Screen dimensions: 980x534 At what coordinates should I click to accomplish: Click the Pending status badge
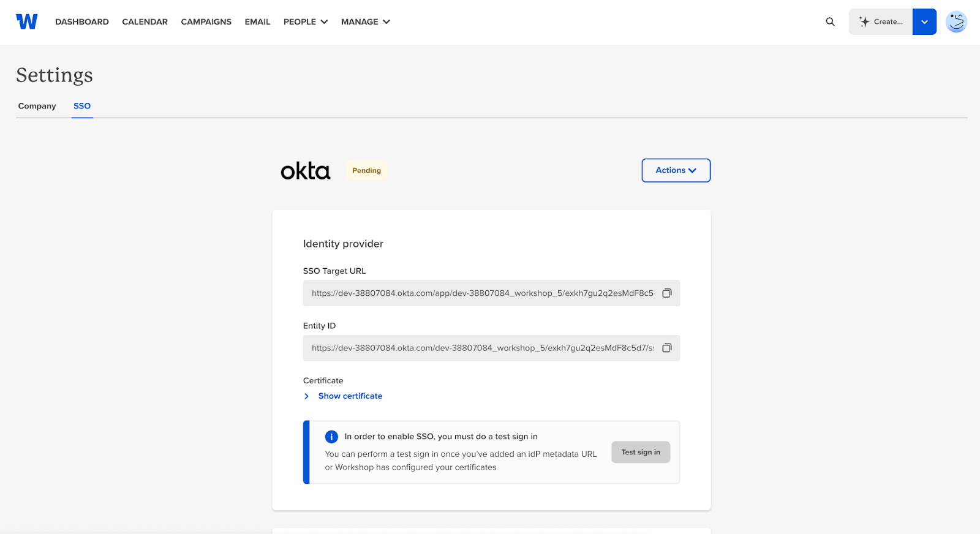pos(366,170)
